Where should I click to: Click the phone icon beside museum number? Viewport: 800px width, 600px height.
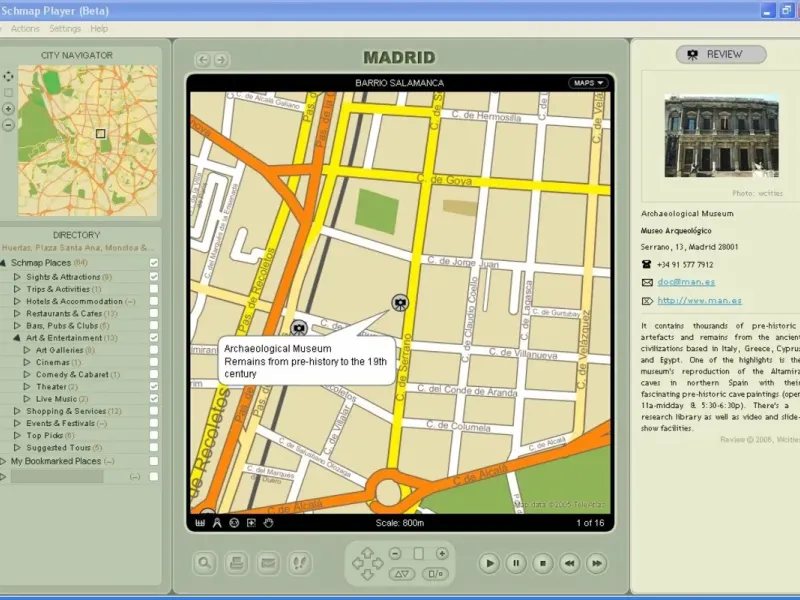[647, 265]
